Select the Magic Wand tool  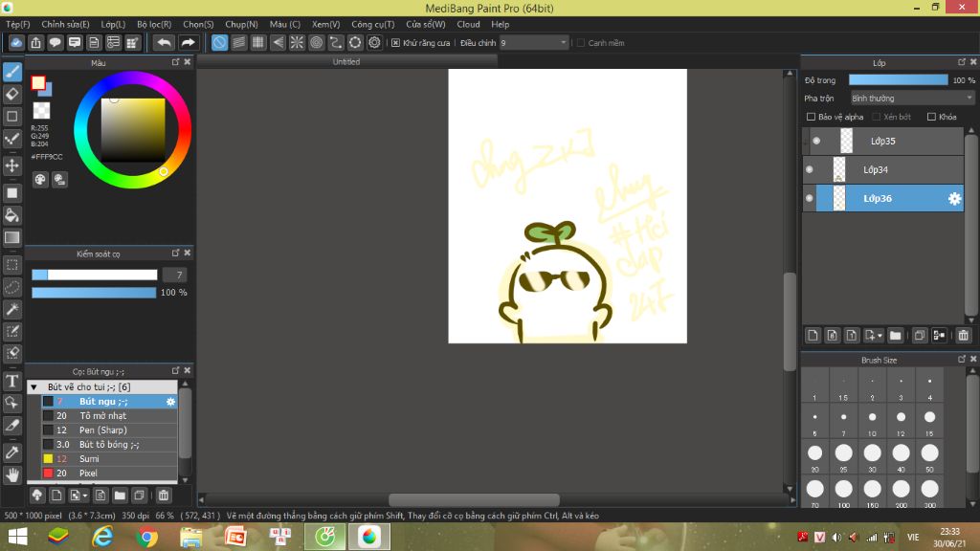12,309
